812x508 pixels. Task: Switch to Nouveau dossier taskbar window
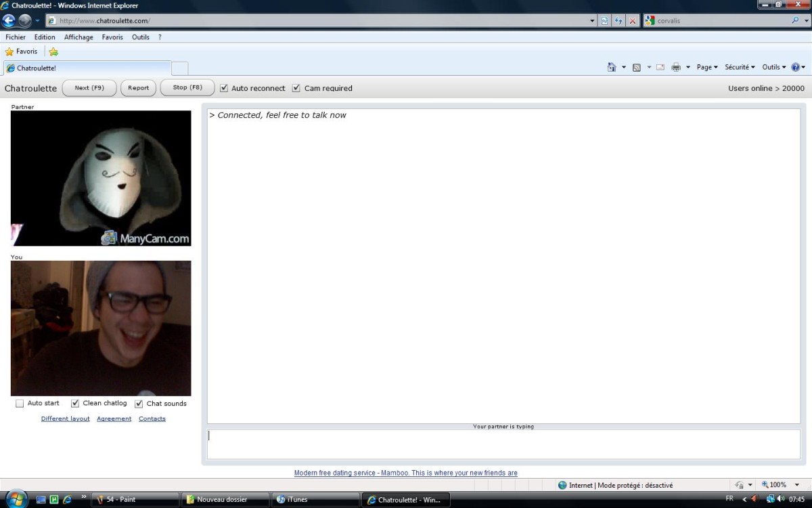[x=225, y=500]
